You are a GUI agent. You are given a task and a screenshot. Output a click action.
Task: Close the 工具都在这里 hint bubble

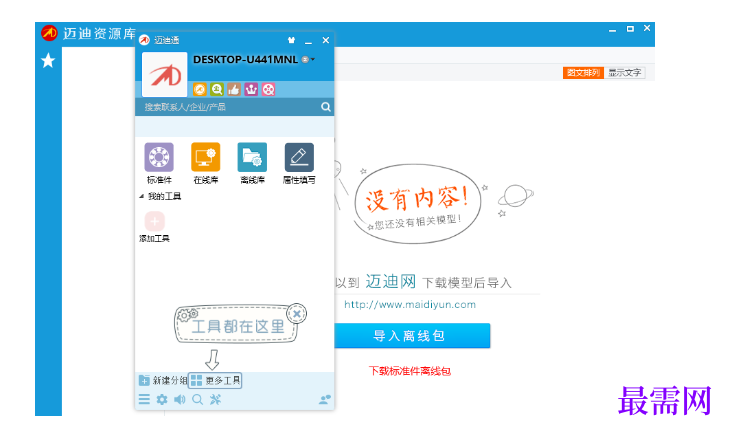click(x=297, y=314)
